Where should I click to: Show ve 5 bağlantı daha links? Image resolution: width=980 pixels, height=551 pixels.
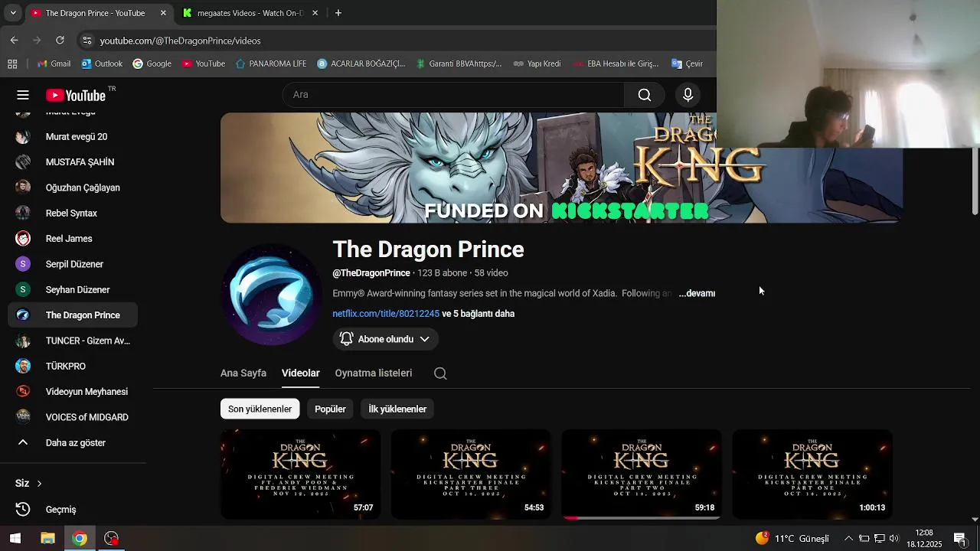click(x=478, y=314)
